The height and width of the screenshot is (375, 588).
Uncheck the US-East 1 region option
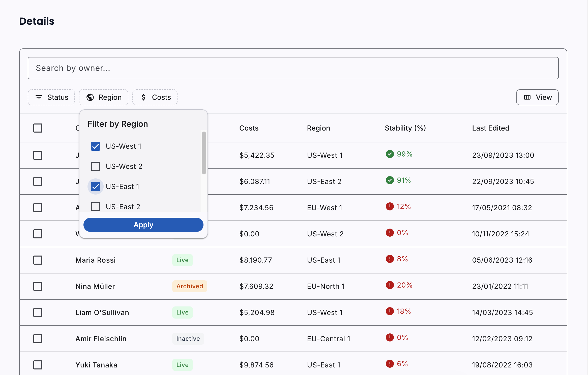click(96, 186)
